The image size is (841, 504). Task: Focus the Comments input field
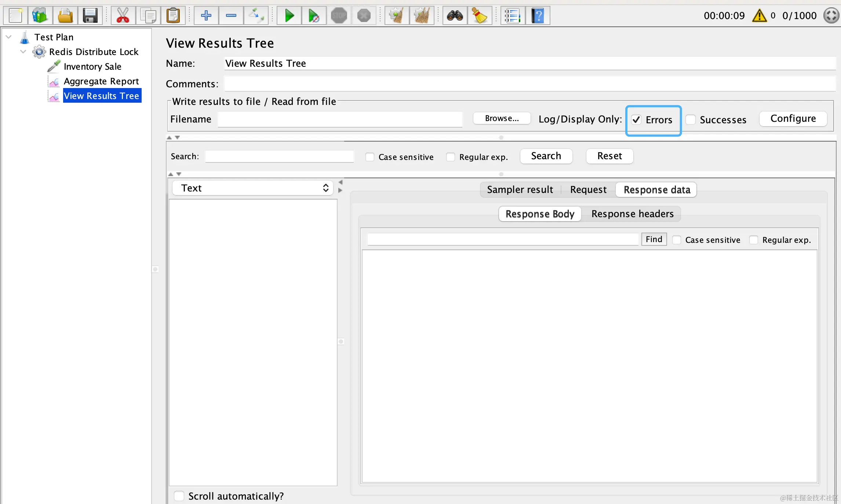click(x=530, y=84)
